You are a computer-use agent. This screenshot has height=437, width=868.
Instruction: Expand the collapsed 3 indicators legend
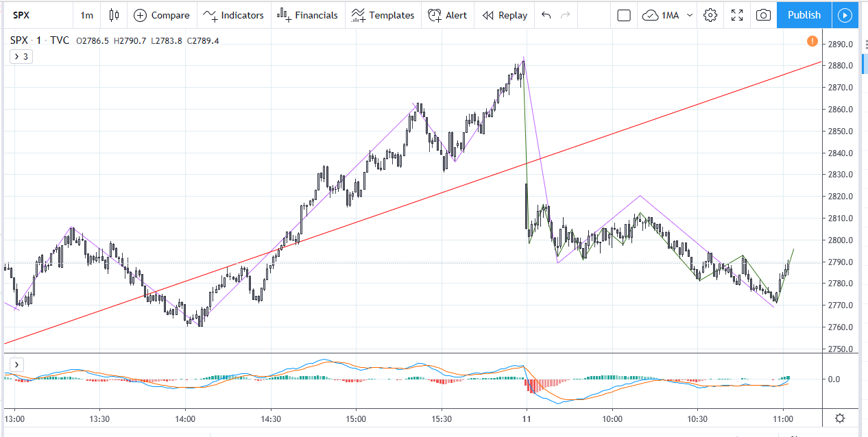21,57
